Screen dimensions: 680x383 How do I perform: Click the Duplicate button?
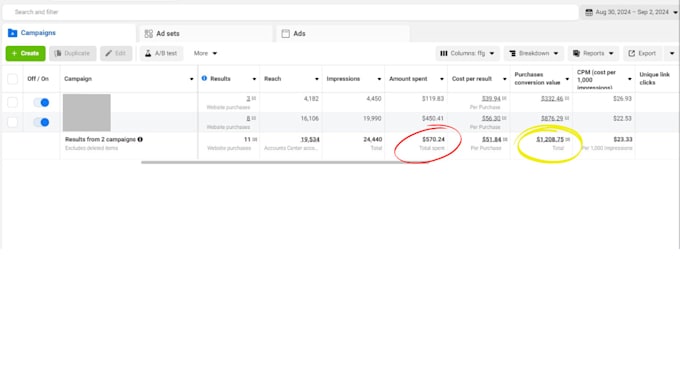[72, 53]
